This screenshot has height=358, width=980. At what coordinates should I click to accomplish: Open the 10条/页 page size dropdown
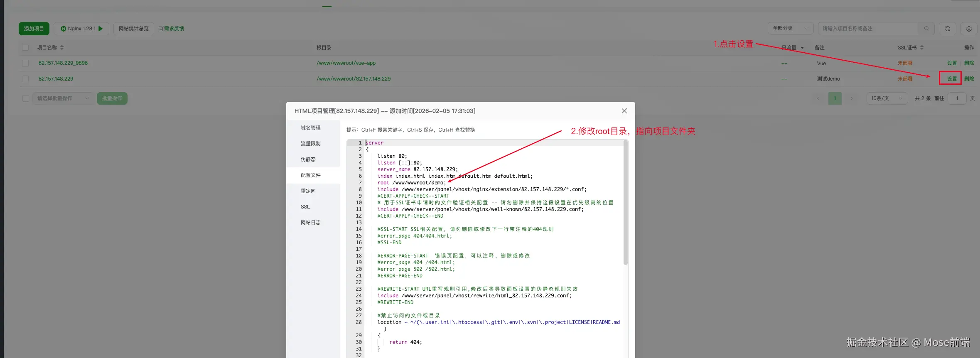(x=887, y=98)
